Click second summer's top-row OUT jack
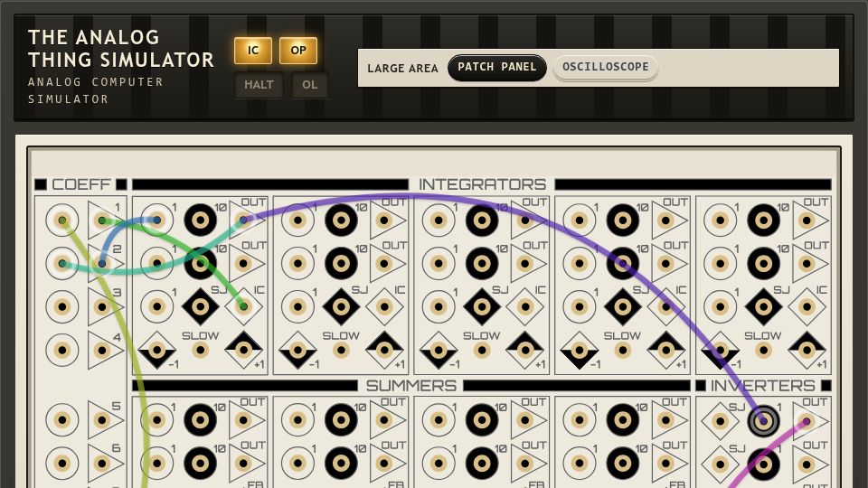This screenshot has width=868, height=488. point(384,420)
